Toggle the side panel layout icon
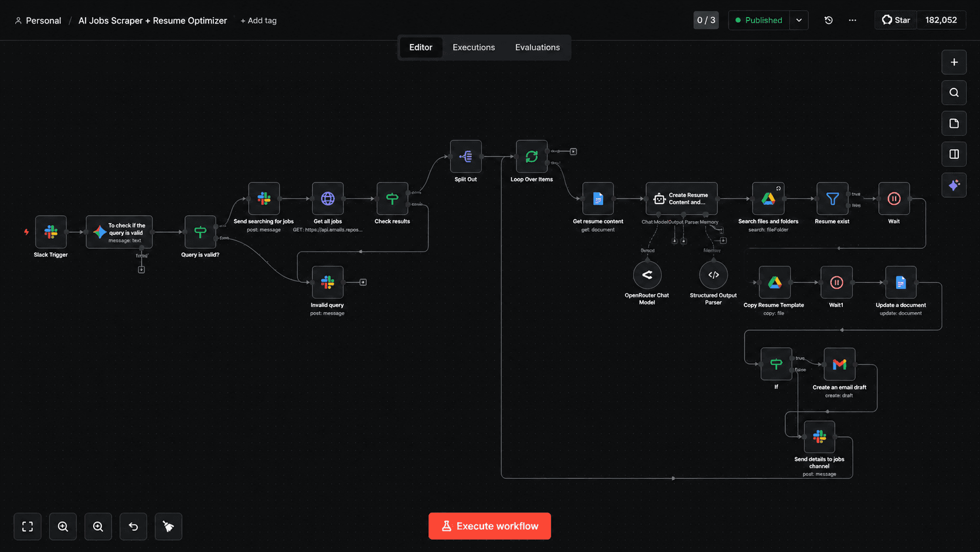This screenshot has width=980, height=552. (x=954, y=154)
